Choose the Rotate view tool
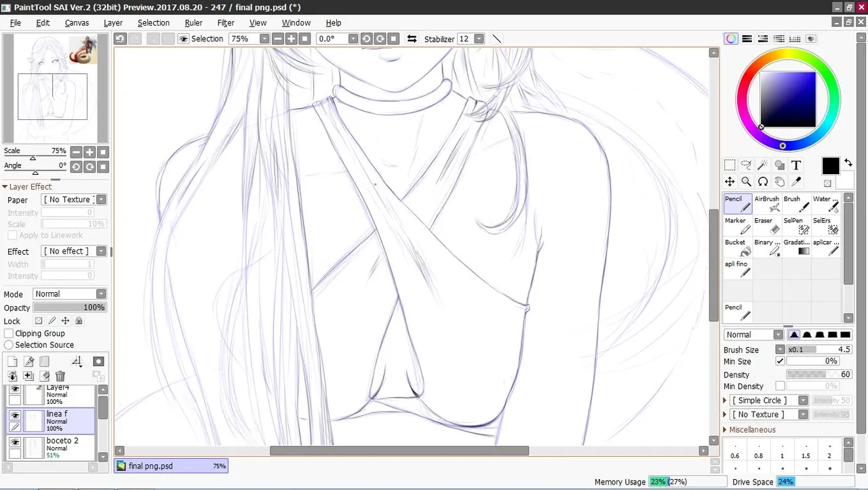 pos(763,182)
